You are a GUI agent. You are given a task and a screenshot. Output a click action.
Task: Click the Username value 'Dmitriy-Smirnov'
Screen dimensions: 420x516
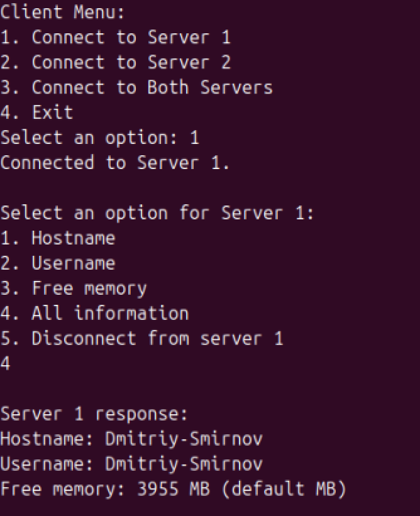[184, 464]
